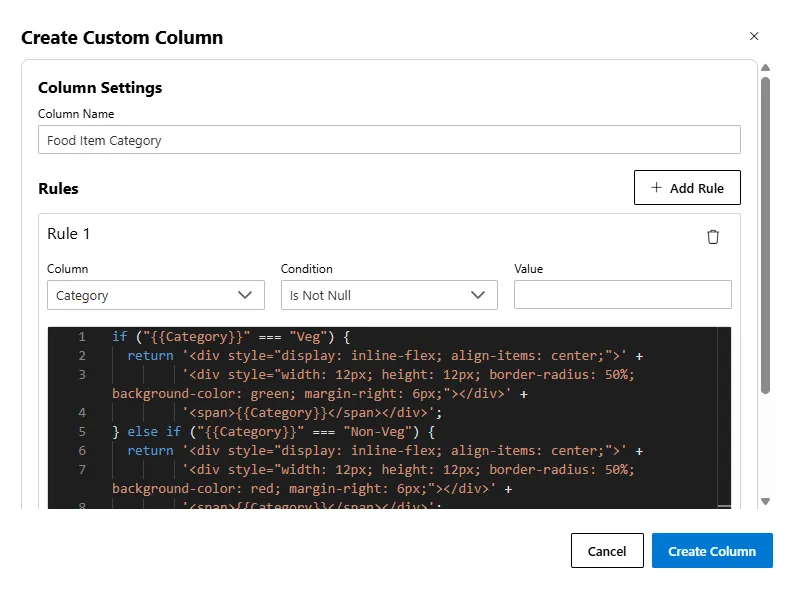Click the Rule 1 header label
Viewport: 796px width, 598px height.
(x=69, y=234)
